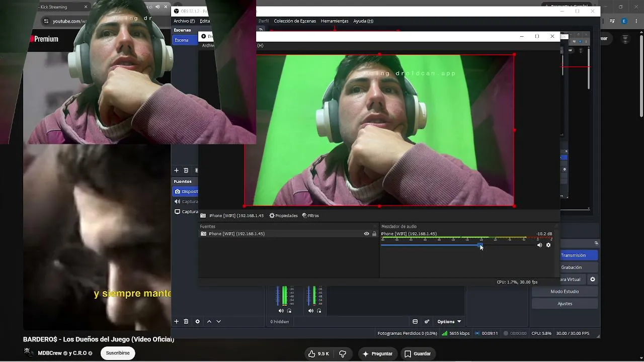
Task: Click the browser address bar youtube.com
Action: pyautogui.click(x=69, y=21)
